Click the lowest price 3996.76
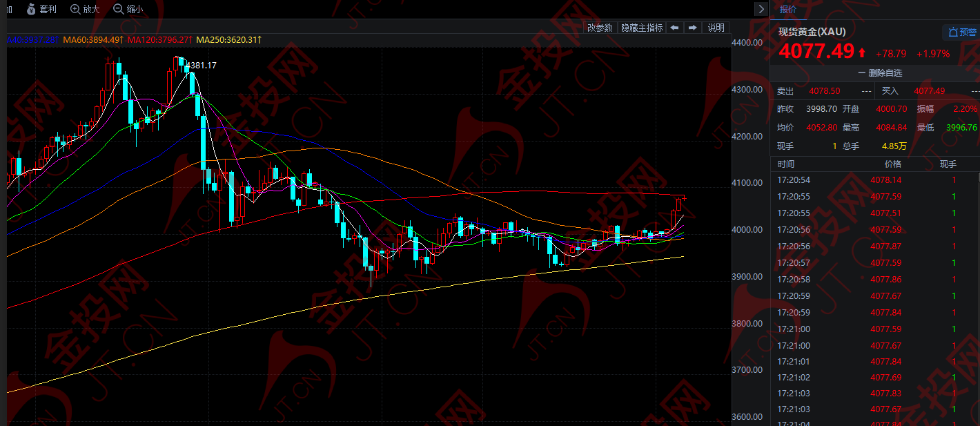 [x=961, y=128]
